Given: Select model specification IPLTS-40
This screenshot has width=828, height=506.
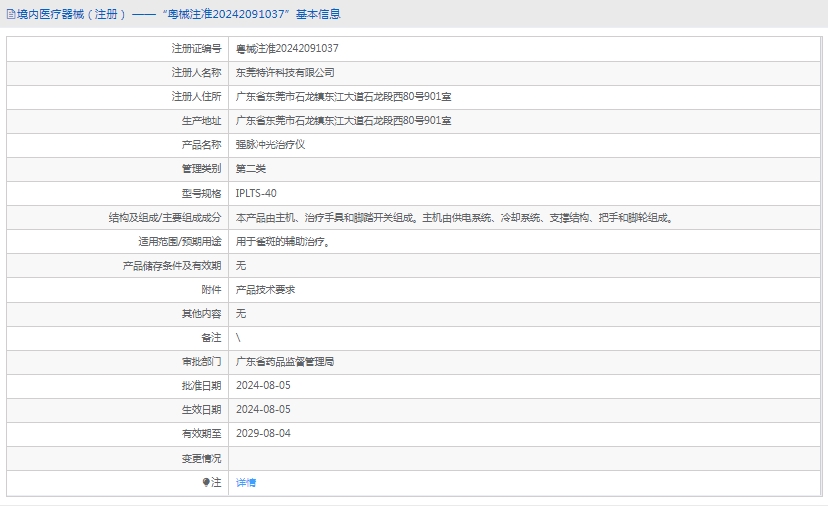Looking at the screenshot, I should pos(256,193).
